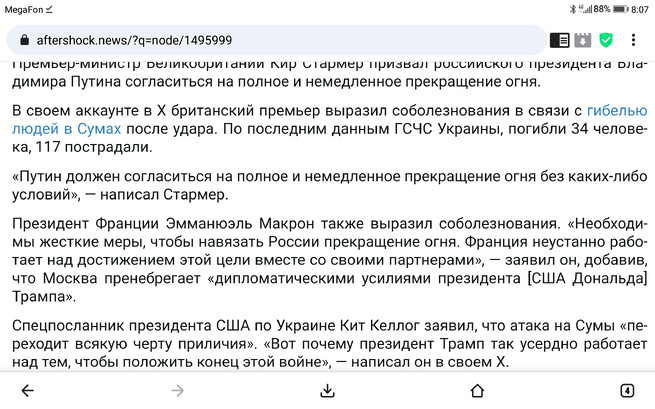Tap the Bluetooth icon in status bar
This screenshot has height=409, width=655.
coord(573,9)
